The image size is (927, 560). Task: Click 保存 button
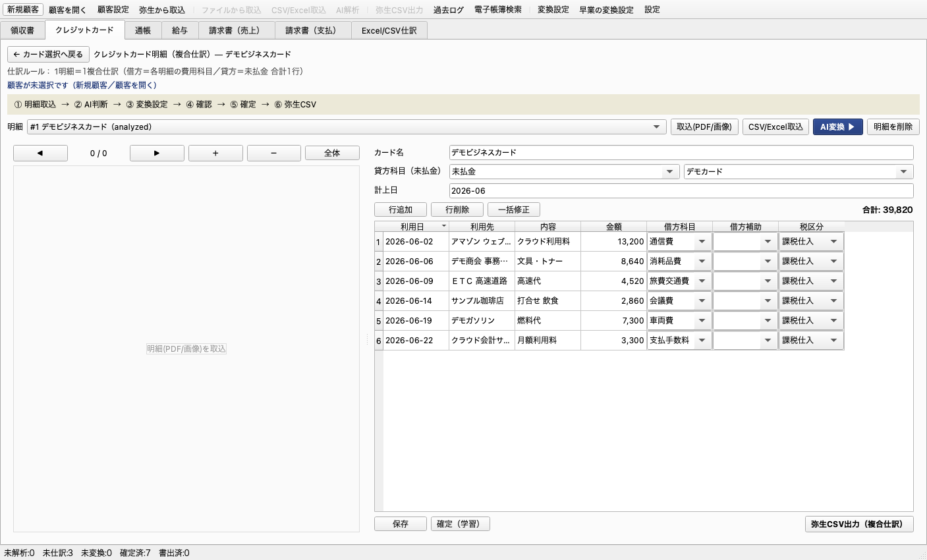click(x=401, y=524)
